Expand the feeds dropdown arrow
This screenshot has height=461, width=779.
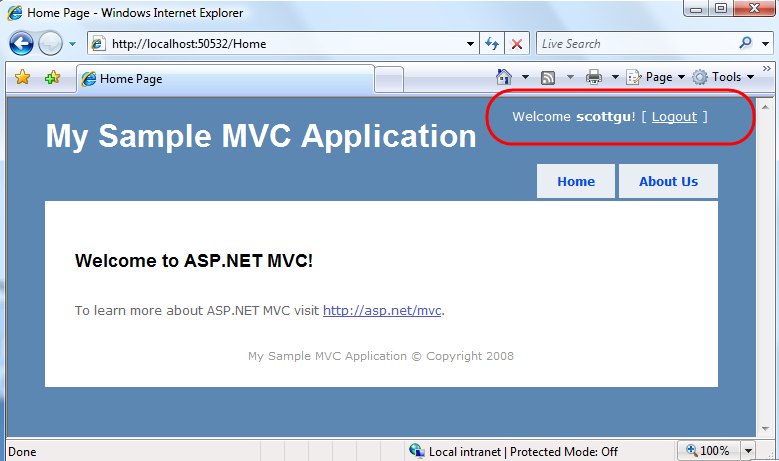pyautogui.click(x=570, y=77)
